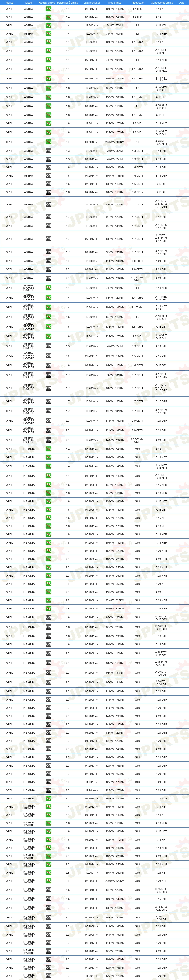Click the A 17 DTL, A 17 DTN engine code cell
The image size is (189, 980).
[161, 375]
